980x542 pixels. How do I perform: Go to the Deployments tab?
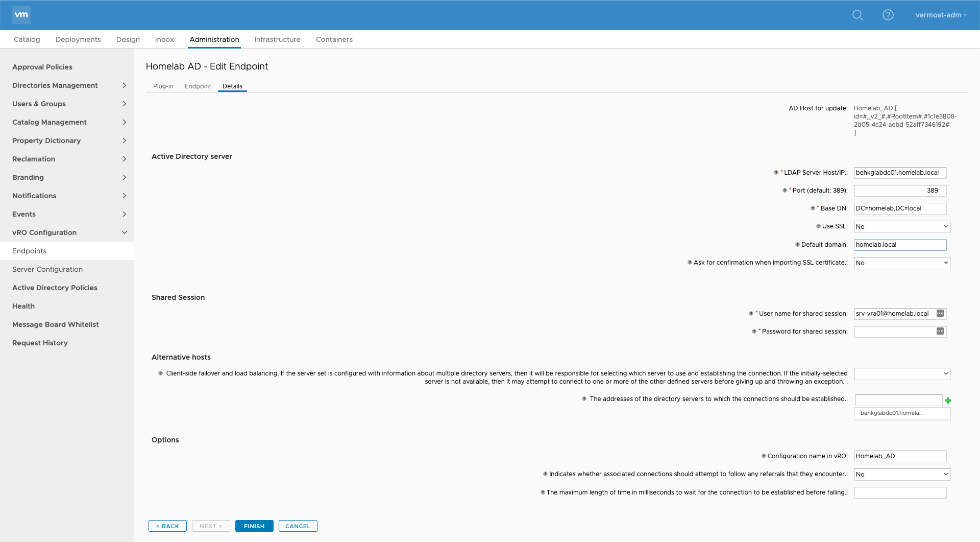click(78, 39)
